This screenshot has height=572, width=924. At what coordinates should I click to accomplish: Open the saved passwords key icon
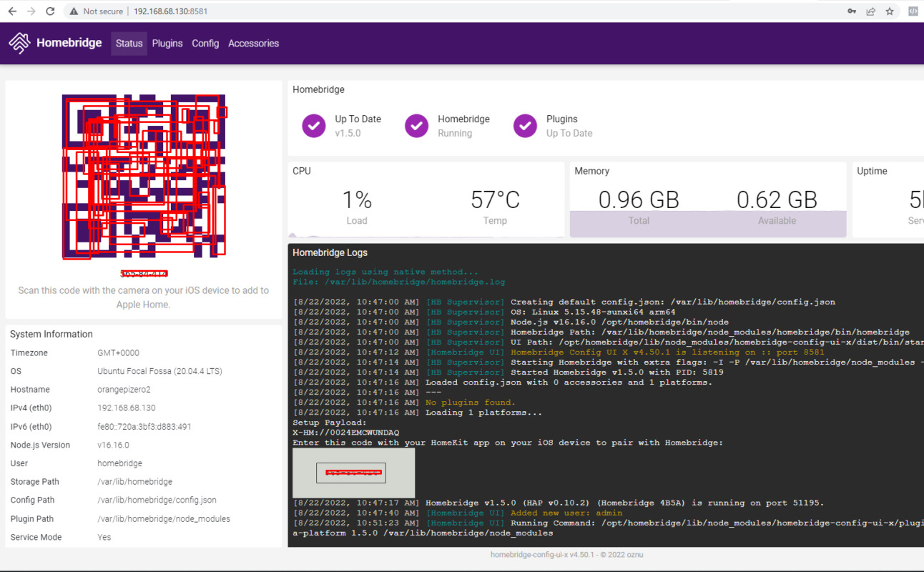tap(852, 11)
